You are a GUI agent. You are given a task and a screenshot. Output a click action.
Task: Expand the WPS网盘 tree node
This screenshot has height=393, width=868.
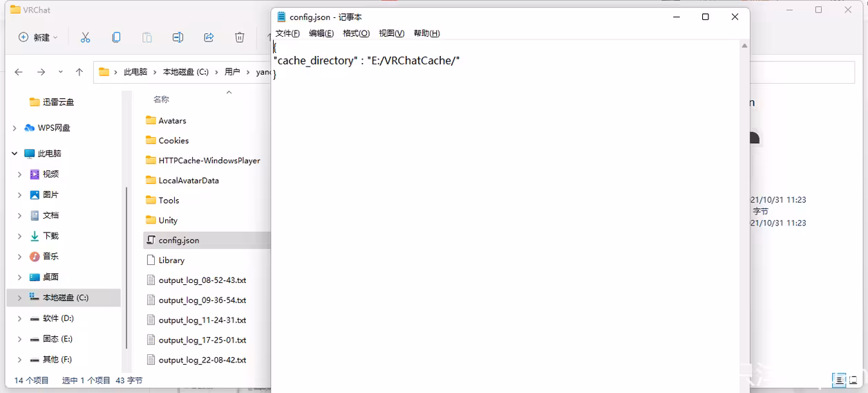(x=15, y=128)
